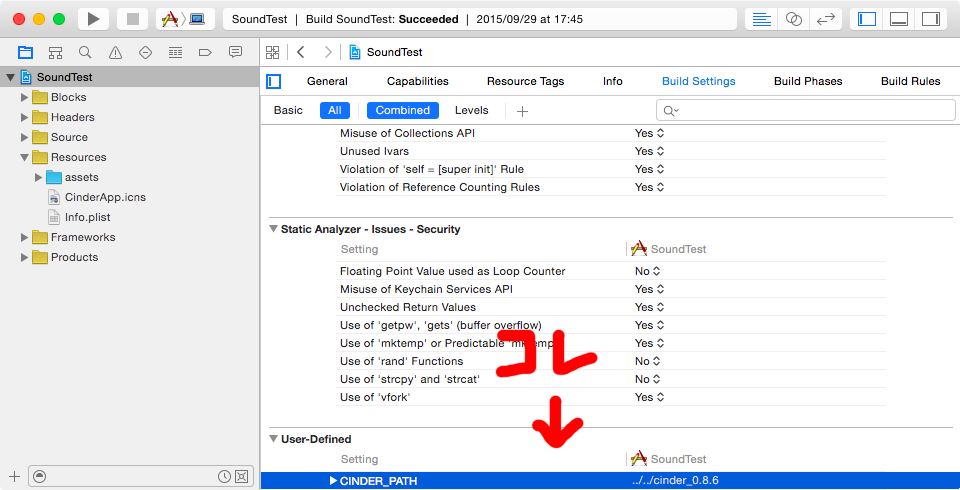Open the project navigator
Image resolution: width=960 pixels, height=490 pixels.
tap(25, 52)
